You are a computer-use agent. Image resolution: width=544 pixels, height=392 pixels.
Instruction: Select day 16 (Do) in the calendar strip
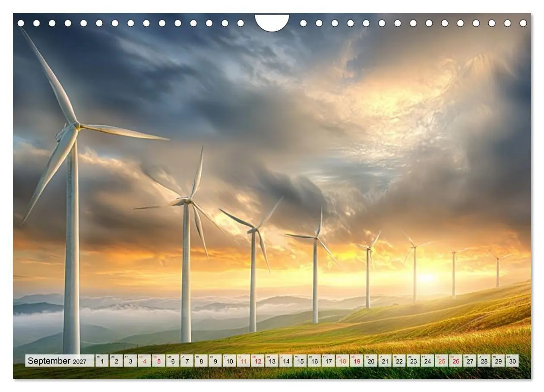coord(314,361)
